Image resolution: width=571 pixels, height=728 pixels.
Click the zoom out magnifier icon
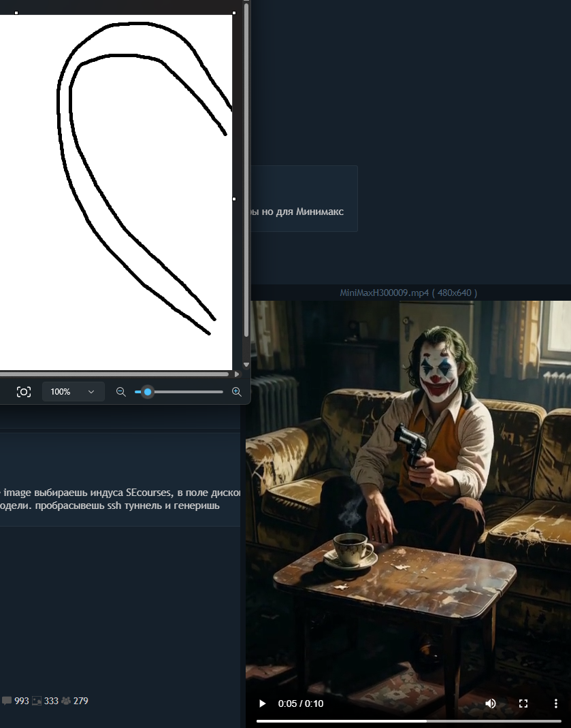120,392
